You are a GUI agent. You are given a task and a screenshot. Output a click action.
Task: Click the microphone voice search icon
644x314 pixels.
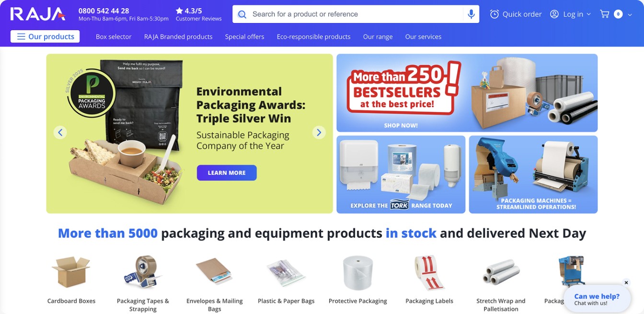point(471,14)
